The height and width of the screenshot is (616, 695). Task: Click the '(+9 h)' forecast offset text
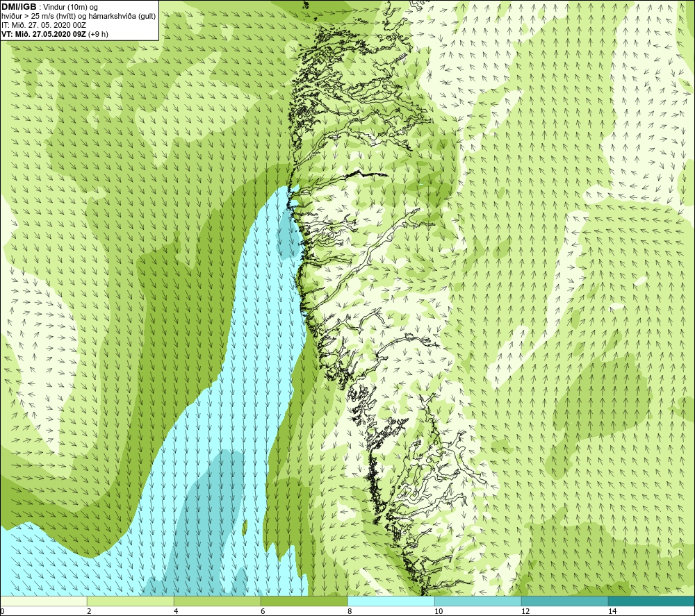point(99,34)
